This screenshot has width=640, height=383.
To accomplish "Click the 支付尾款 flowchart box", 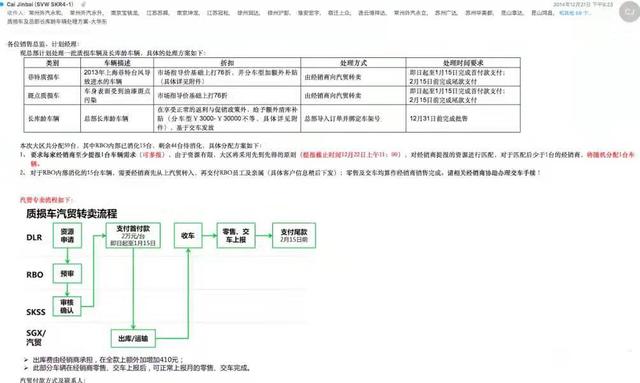I will click(294, 236).
